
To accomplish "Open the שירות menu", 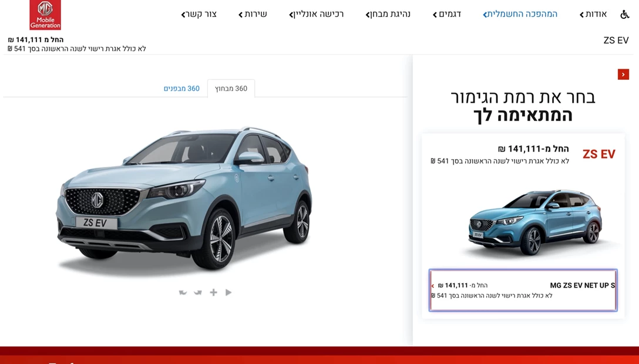I will point(253,14).
